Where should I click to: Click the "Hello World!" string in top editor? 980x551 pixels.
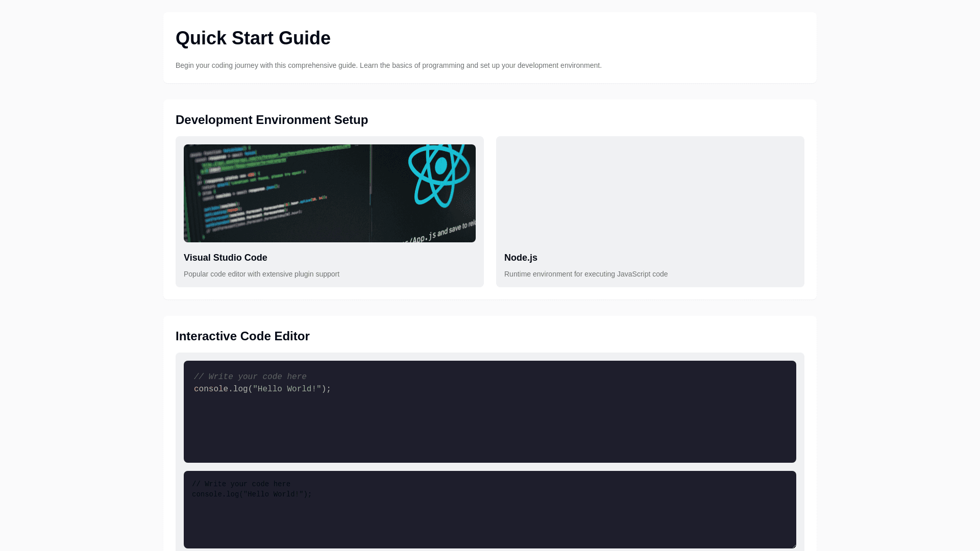(287, 389)
